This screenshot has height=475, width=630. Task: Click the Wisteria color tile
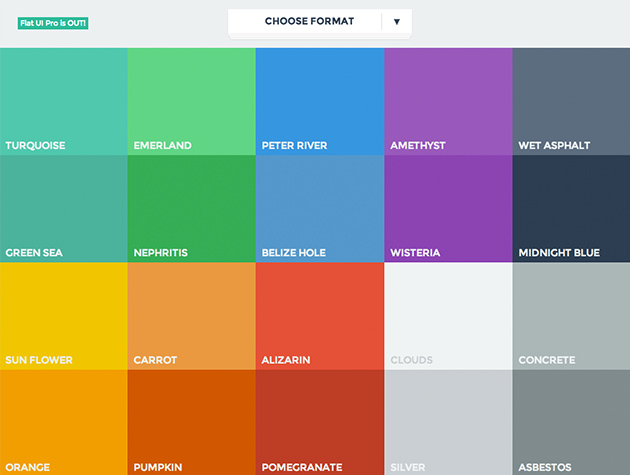[448, 209]
